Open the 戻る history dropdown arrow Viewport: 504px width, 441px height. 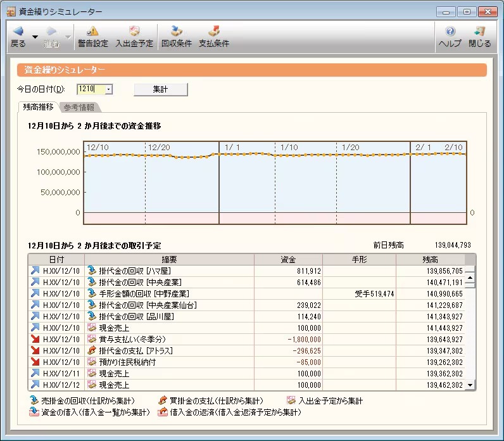point(35,37)
